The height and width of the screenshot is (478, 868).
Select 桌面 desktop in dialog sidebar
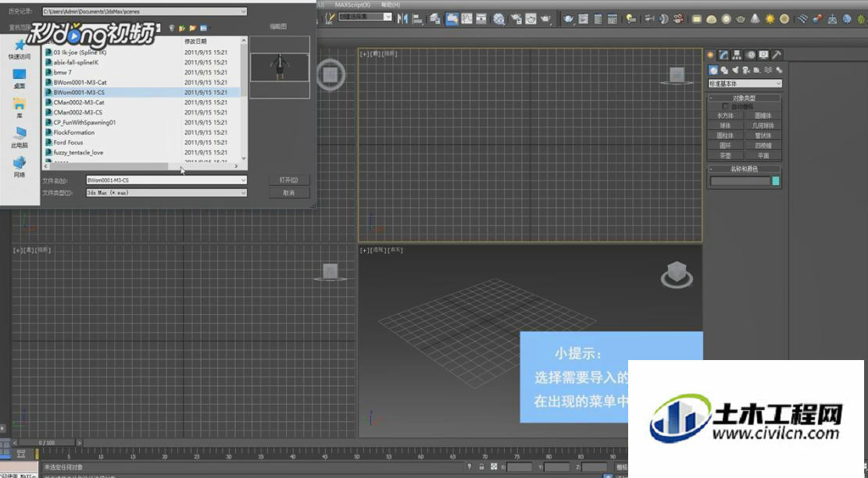(20, 79)
